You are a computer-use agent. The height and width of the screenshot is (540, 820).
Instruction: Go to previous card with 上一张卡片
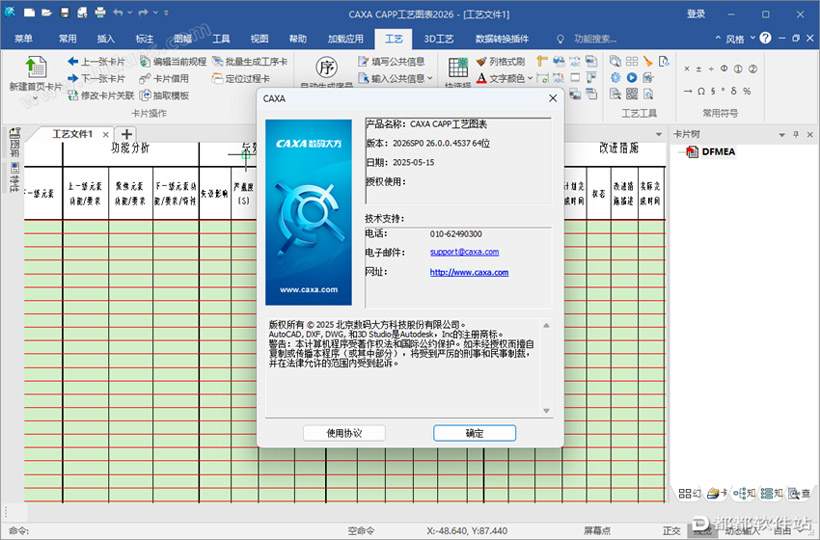(96, 62)
